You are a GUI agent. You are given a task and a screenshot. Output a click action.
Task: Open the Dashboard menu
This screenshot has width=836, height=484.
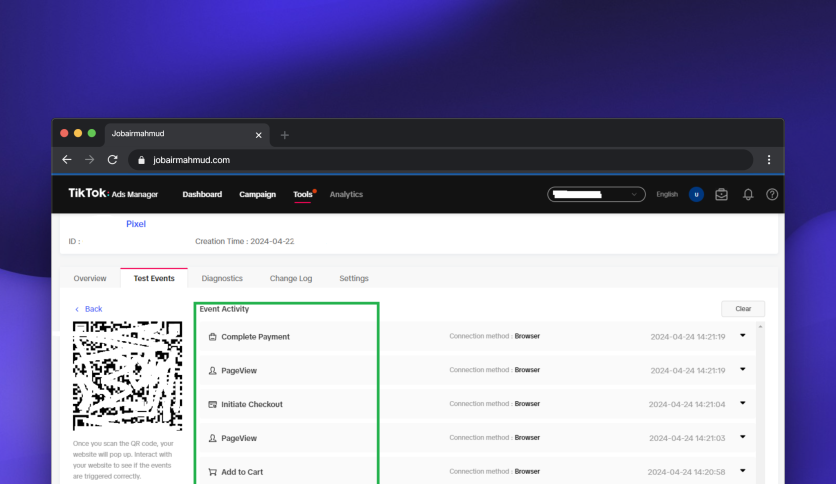point(202,195)
